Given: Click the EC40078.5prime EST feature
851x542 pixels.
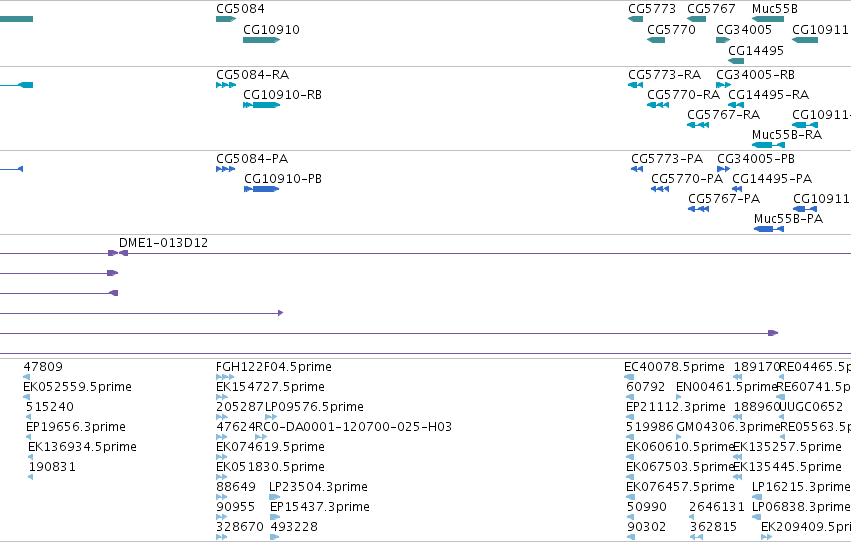Looking at the screenshot, I should click(629, 377).
